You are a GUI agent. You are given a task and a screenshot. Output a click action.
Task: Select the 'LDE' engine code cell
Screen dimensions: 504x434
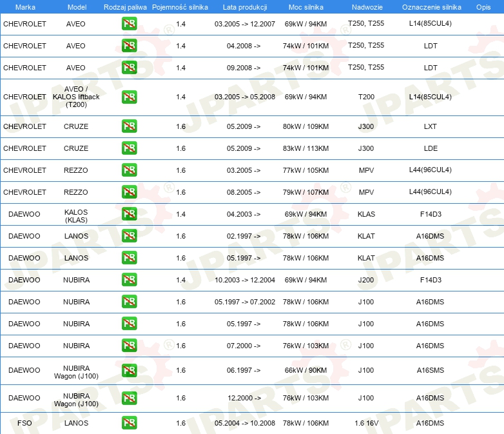[x=431, y=148]
